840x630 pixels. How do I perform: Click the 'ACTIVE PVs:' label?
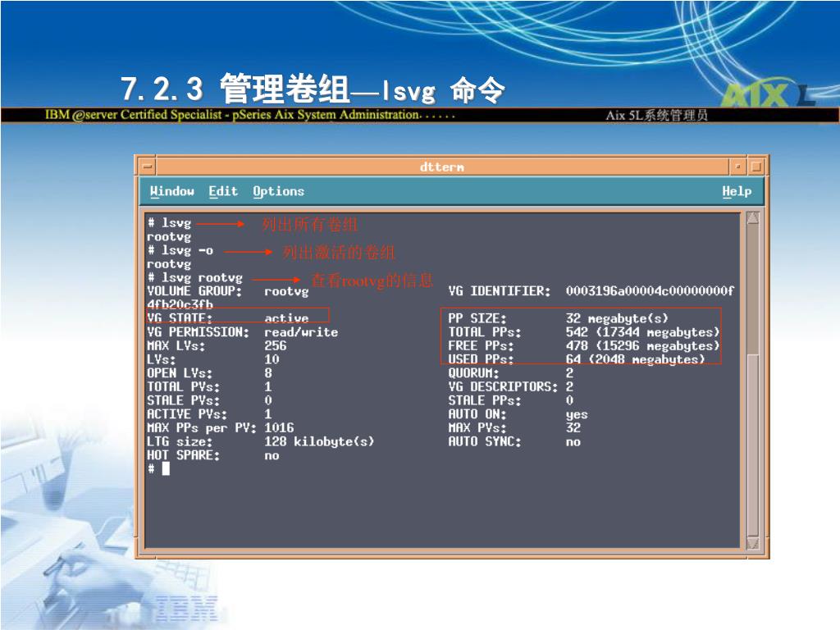187,414
